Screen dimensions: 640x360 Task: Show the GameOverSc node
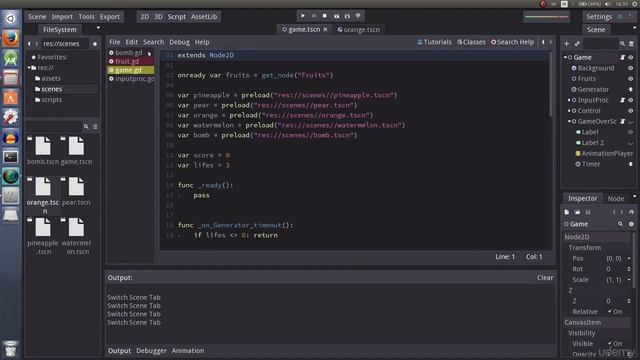[x=631, y=122]
